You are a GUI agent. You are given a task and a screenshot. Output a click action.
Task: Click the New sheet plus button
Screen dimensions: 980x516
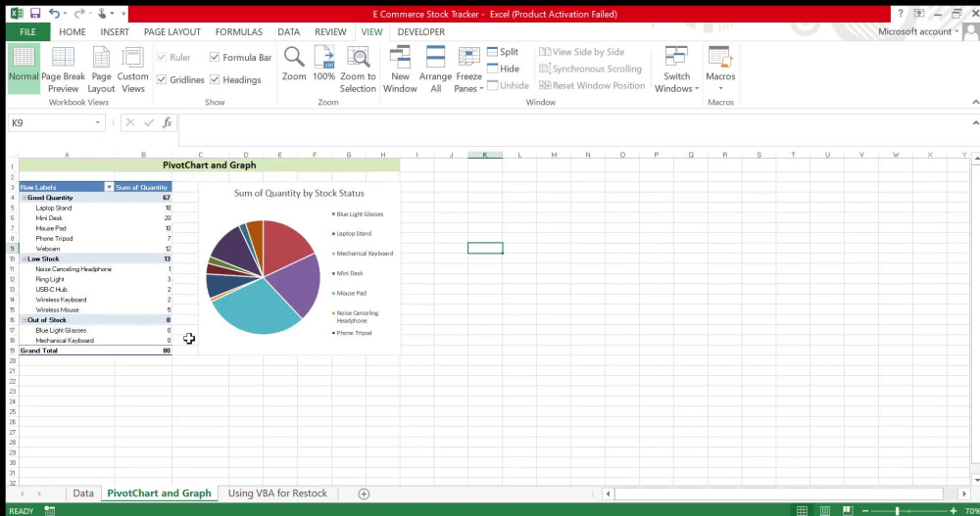pos(364,493)
